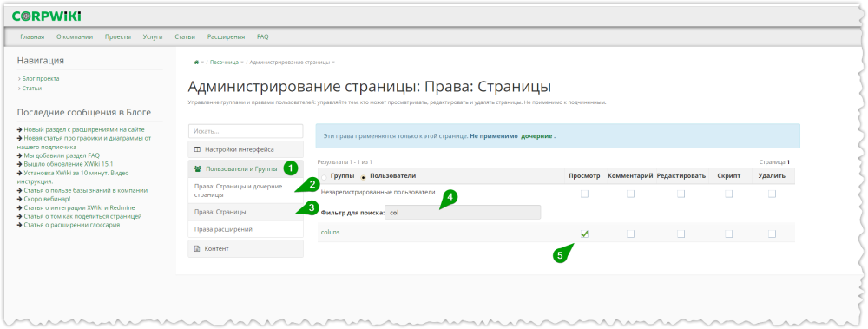Open post Мы добавили раздел FAQ
868x329 pixels.
point(62,155)
